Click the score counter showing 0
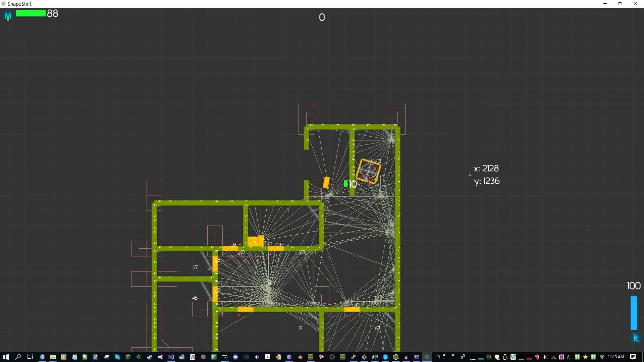 pos(322,17)
